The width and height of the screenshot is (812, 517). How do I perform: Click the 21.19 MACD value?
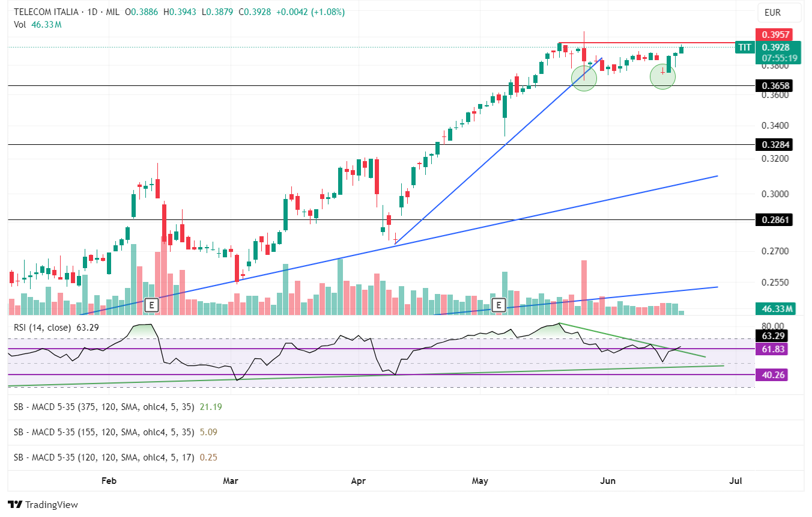pyautogui.click(x=210, y=407)
